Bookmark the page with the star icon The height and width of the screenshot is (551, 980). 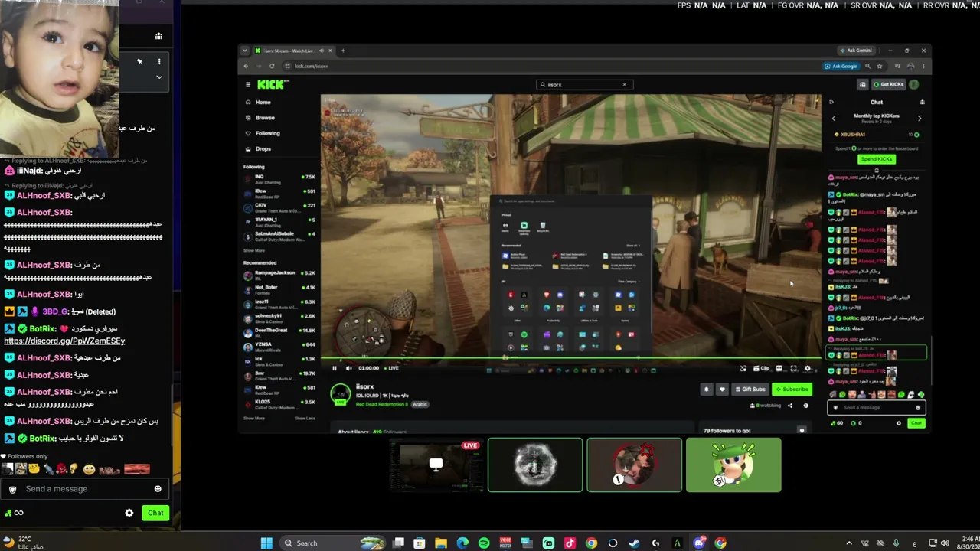880,66
